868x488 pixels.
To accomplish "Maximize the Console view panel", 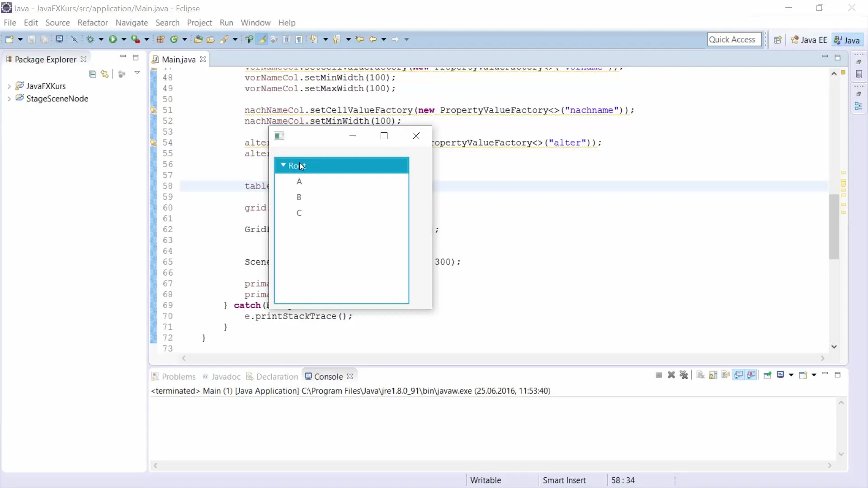I will 838,375.
